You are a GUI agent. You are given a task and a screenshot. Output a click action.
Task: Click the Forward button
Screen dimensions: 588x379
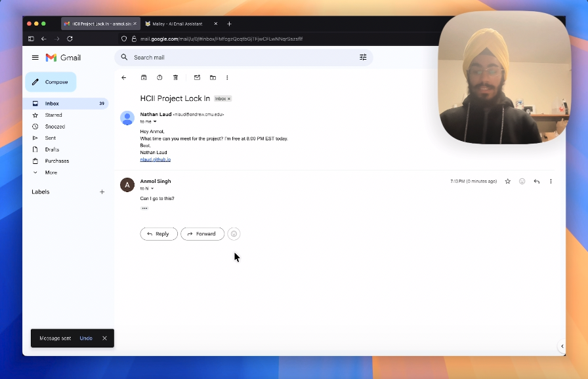tap(202, 234)
